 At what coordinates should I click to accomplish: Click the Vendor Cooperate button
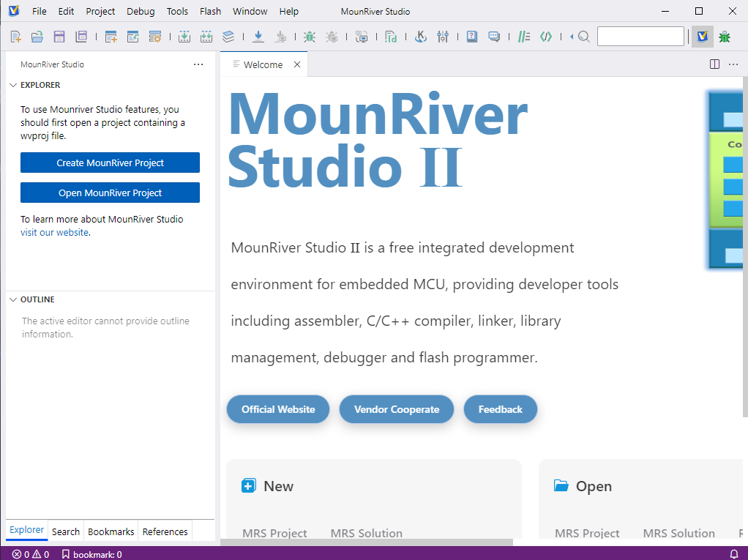tap(397, 409)
